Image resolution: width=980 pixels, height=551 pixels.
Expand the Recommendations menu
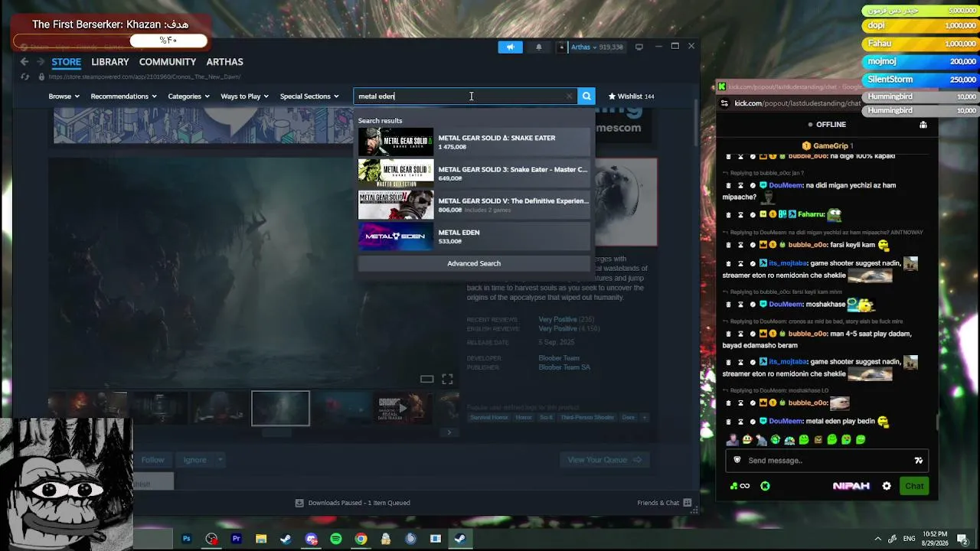pos(123,96)
